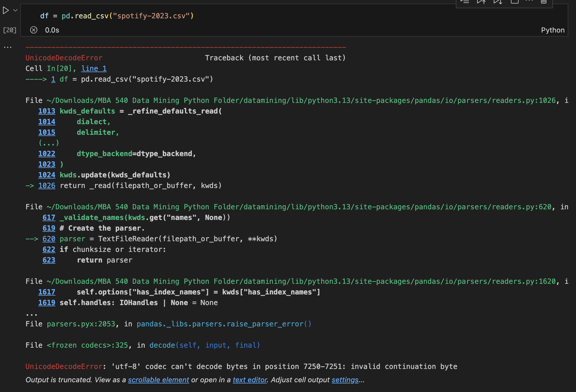
Task: Open the ellipsis icon below the cell gutter
Action: (7, 47)
